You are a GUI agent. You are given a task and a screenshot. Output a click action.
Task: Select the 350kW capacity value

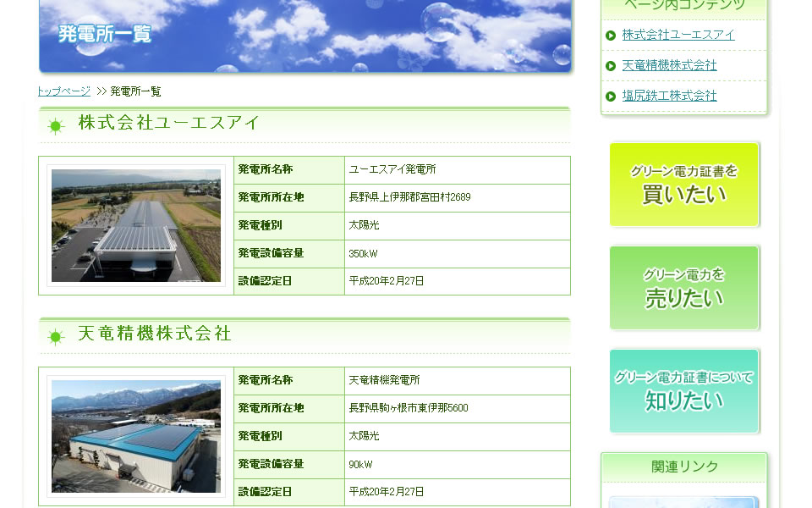click(x=363, y=253)
